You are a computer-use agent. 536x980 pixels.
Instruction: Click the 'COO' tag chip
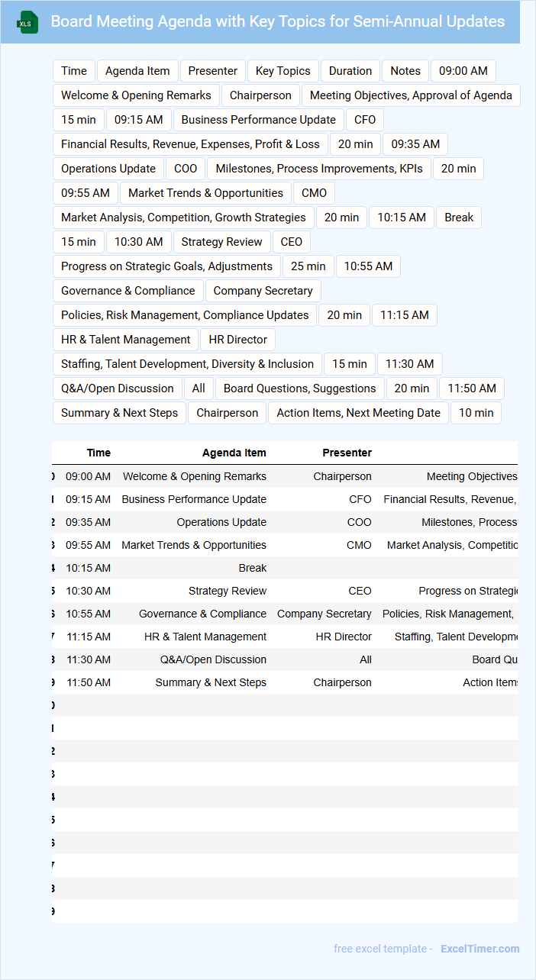pyautogui.click(x=186, y=169)
